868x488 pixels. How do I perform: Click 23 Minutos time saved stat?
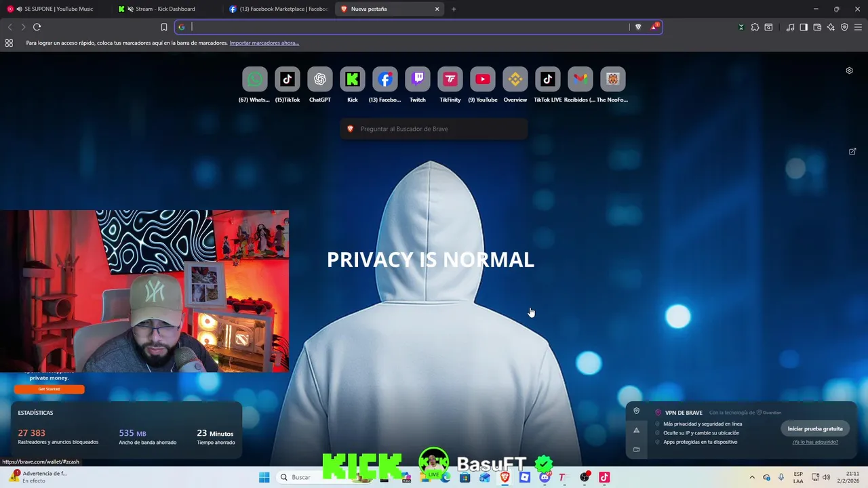[x=216, y=436]
